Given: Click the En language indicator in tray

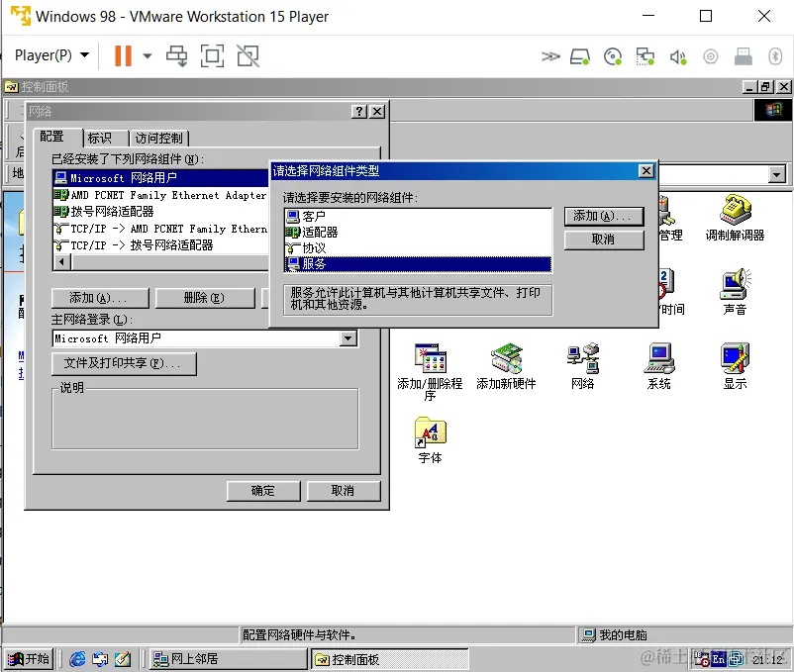Looking at the screenshot, I should point(718,659).
